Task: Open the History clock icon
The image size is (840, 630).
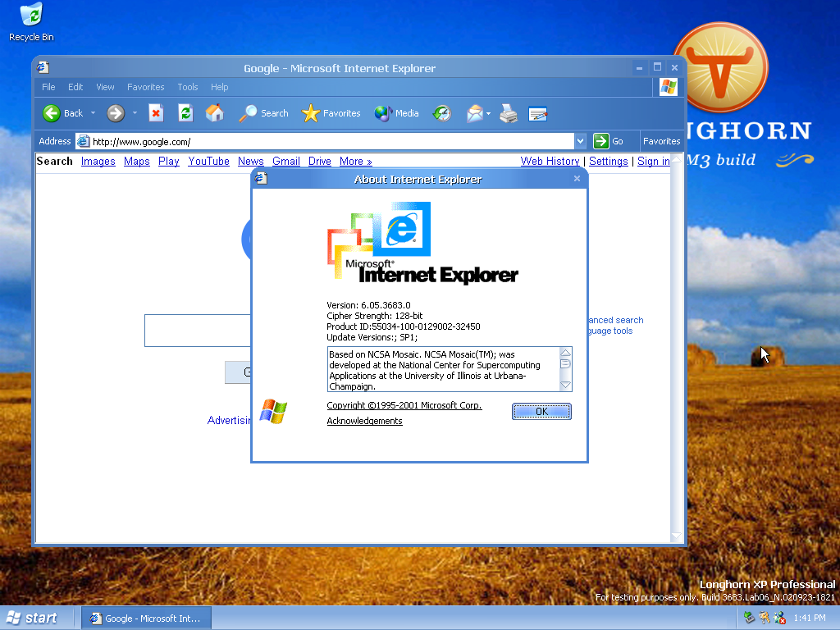Action: pyautogui.click(x=442, y=113)
